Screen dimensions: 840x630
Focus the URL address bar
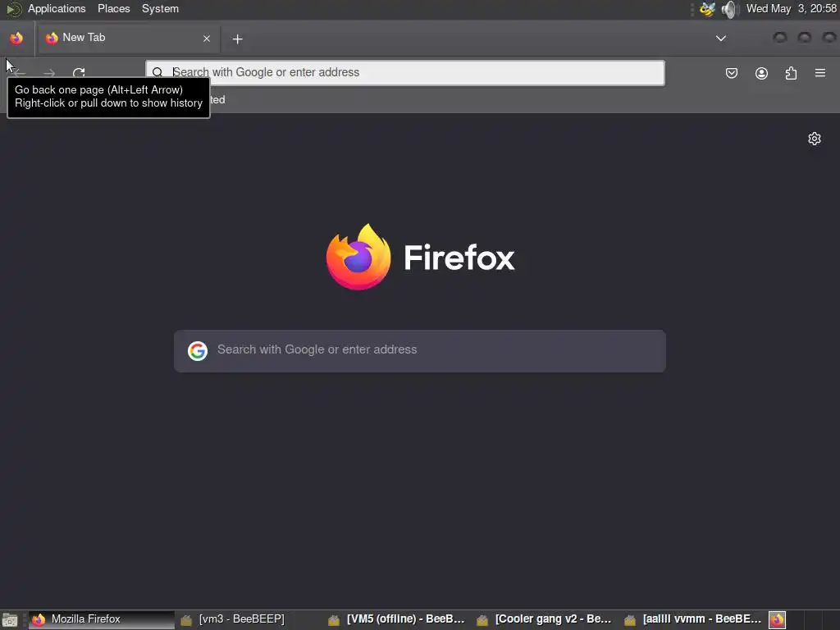pyautogui.click(x=405, y=73)
